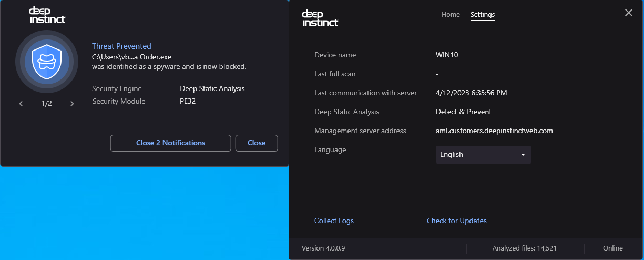Click the blocked file path text
Screen dimensions: 644x260
coord(131,57)
